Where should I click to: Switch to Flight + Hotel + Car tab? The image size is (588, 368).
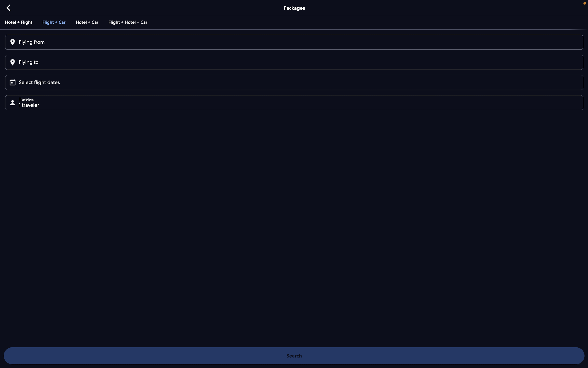pyautogui.click(x=128, y=22)
